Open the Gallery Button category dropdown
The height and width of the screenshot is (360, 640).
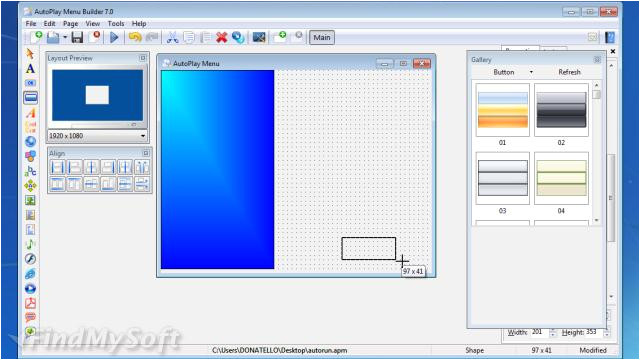(x=531, y=72)
